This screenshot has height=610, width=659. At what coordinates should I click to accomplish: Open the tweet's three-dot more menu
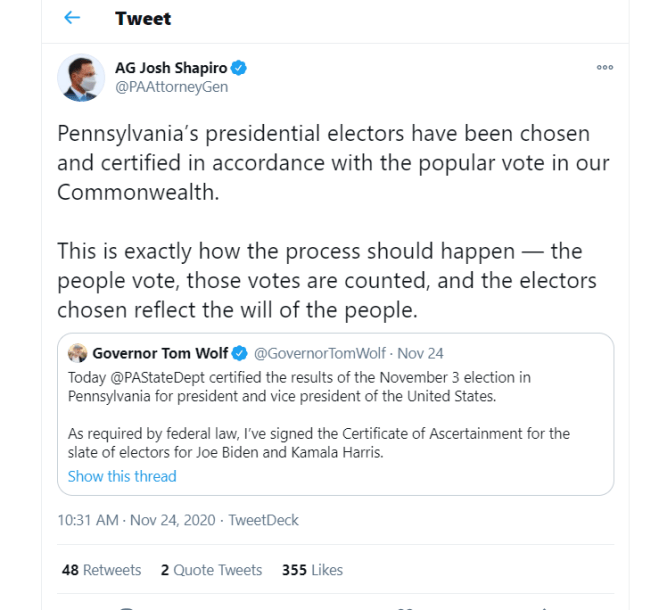[604, 68]
